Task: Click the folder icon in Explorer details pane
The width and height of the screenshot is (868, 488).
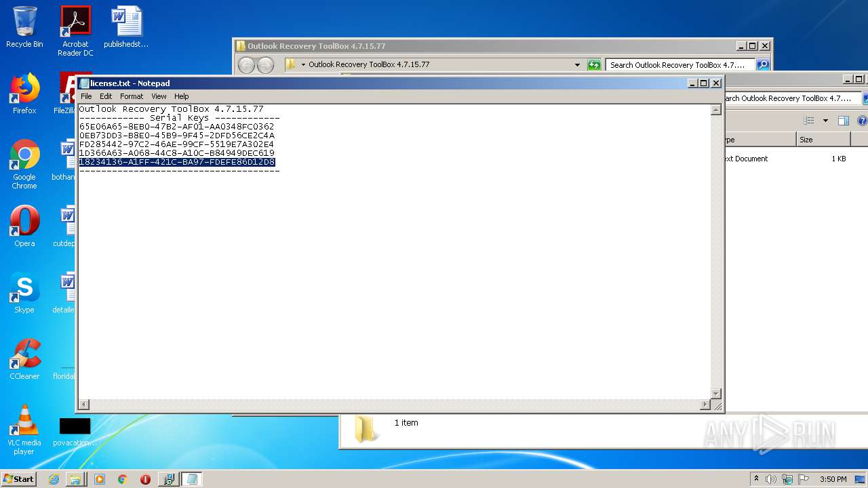Action: point(366,429)
